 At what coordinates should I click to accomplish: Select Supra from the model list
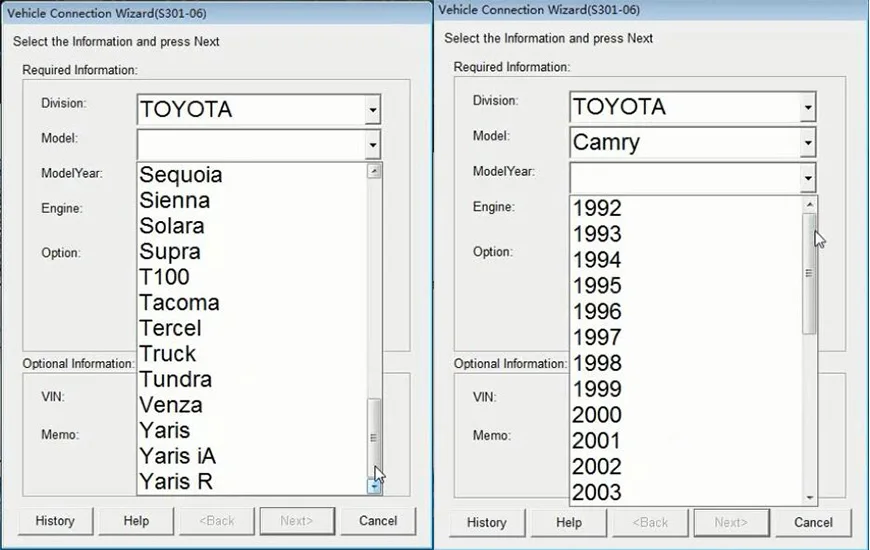click(x=252, y=251)
